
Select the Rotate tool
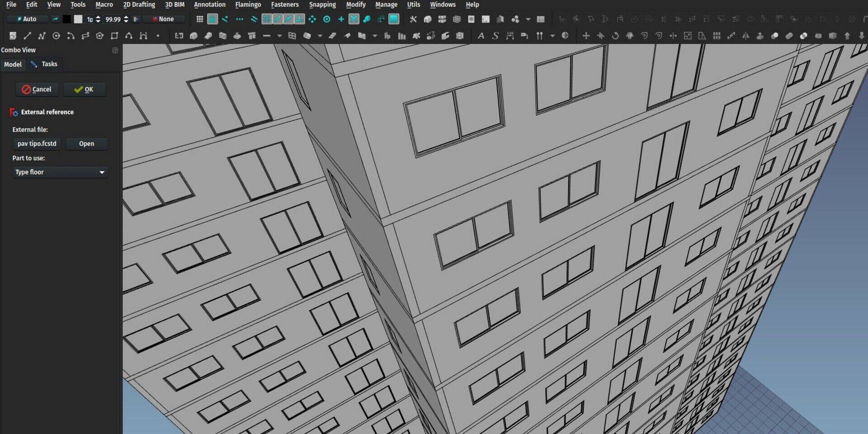point(615,36)
